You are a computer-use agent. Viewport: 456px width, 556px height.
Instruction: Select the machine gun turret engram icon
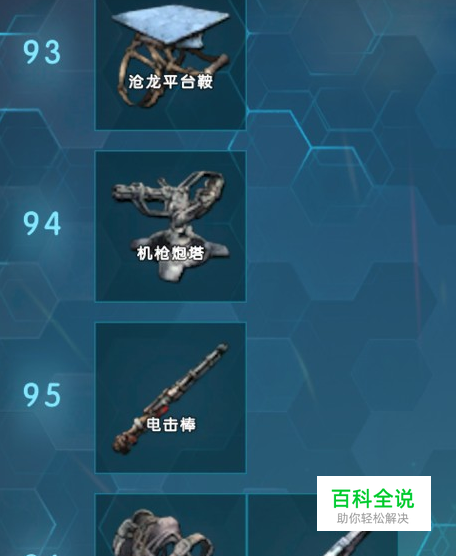[x=171, y=226]
